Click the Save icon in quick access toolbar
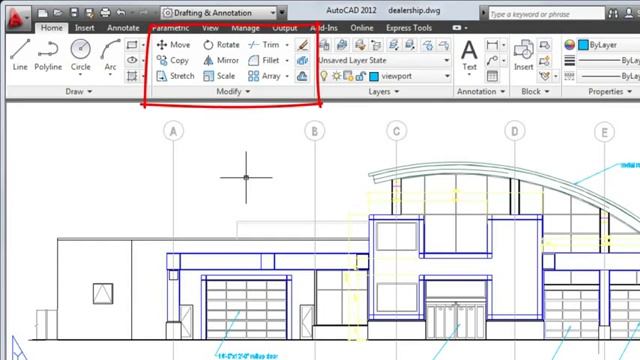This screenshot has width=640, height=360. [74, 13]
